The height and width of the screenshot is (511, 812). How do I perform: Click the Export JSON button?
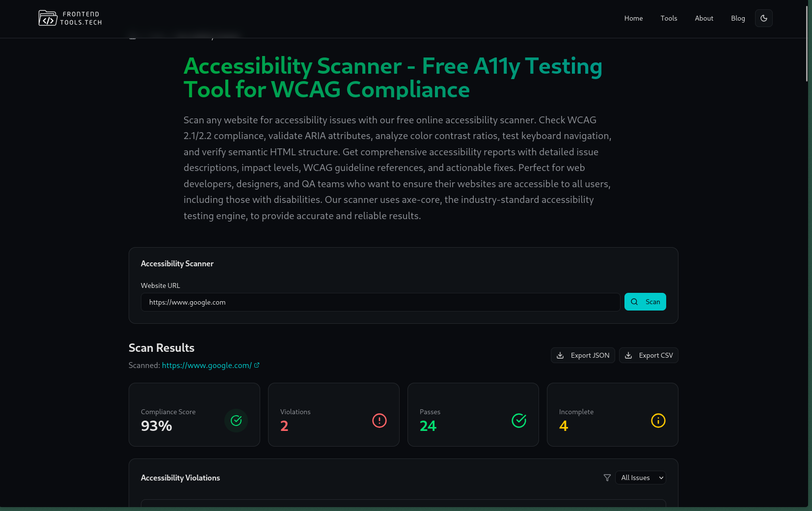click(583, 355)
